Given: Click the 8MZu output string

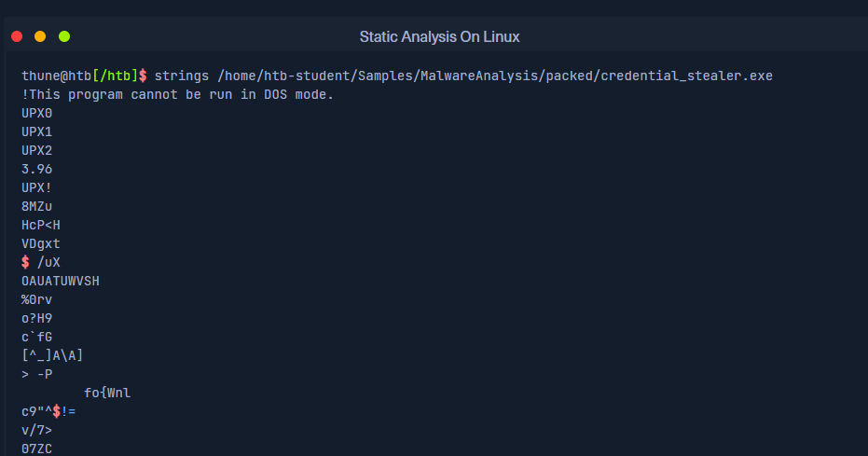Looking at the screenshot, I should [37, 206].
